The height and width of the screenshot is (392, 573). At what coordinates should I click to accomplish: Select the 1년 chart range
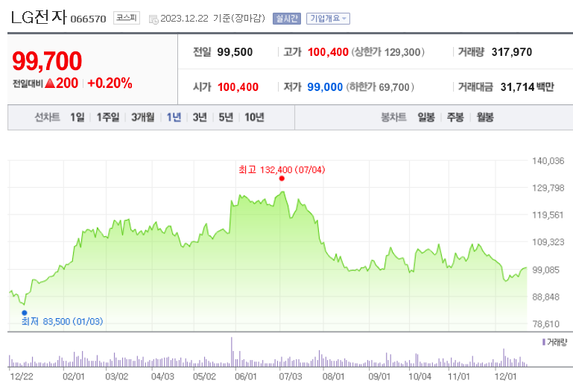[x=174, y=117]
